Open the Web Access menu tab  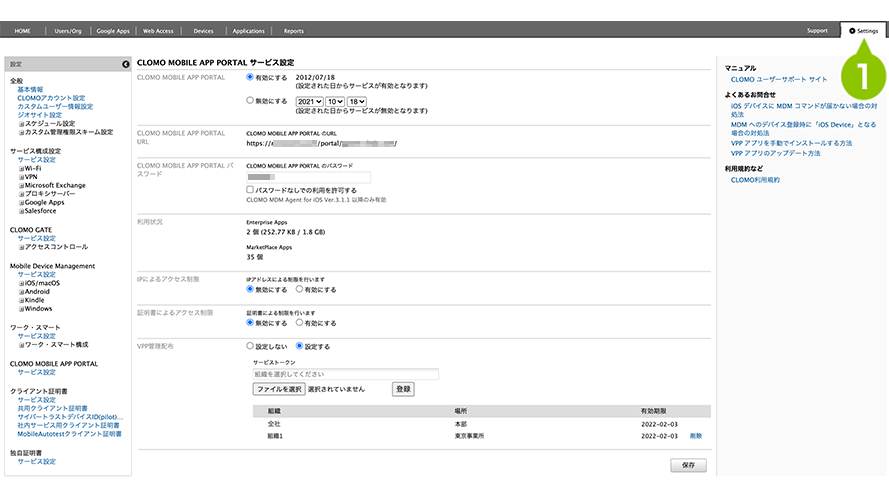(158, 31)
